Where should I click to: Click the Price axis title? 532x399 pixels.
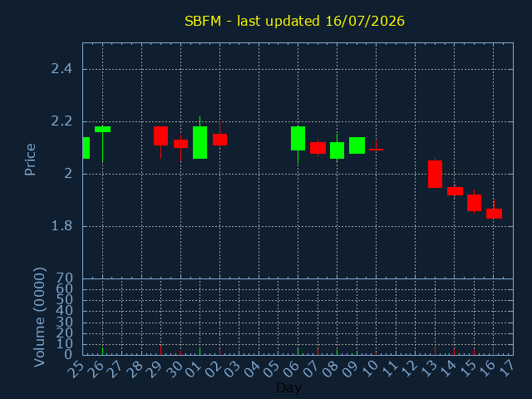[30, 160]
